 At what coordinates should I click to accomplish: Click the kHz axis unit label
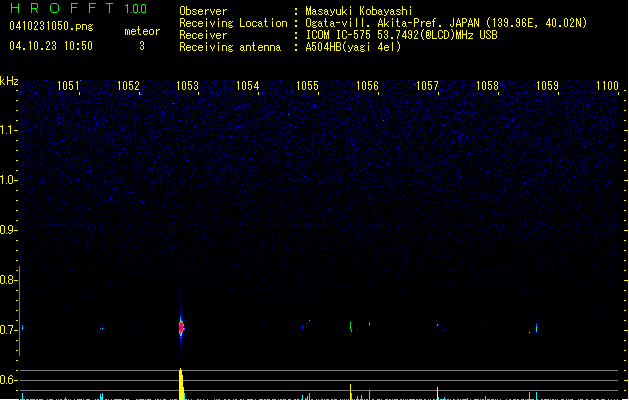pyautogui.click(x=9, y=81)
